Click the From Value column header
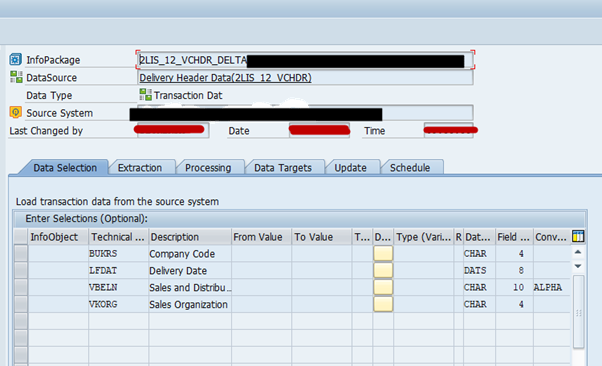 pos(262,237)
